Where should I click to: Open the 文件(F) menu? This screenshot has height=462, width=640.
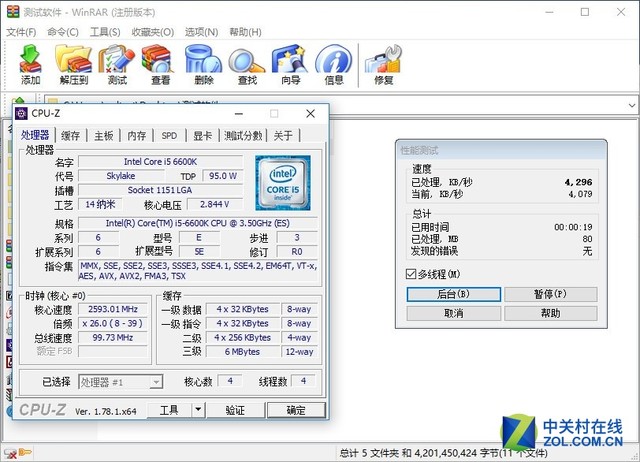point(21,32)
